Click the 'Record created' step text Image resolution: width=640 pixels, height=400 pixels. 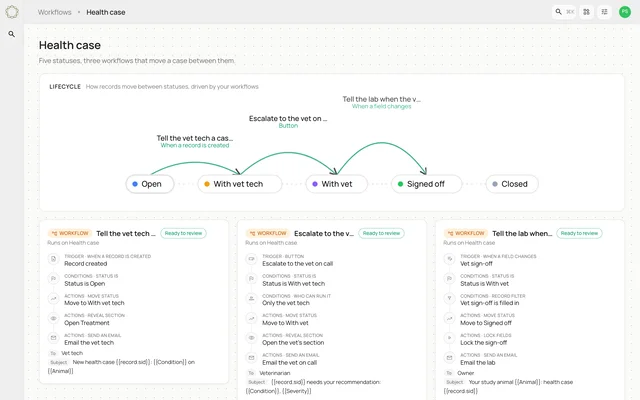point(85,264)
